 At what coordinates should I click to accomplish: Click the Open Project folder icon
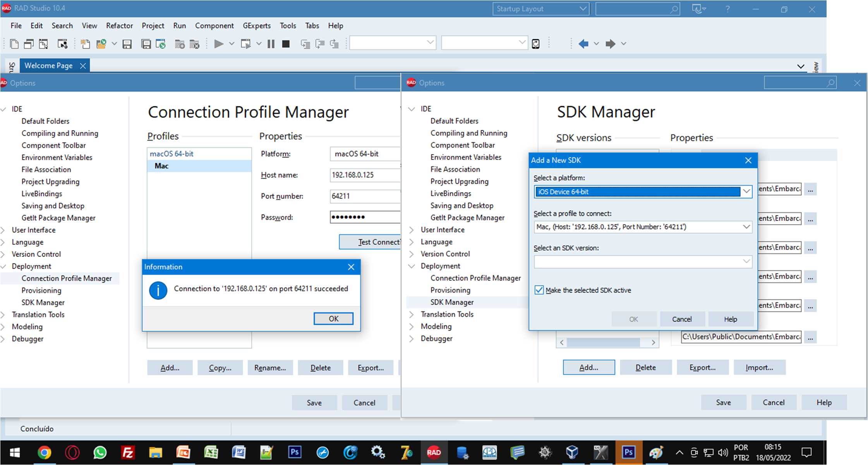[x=101, y=44]
